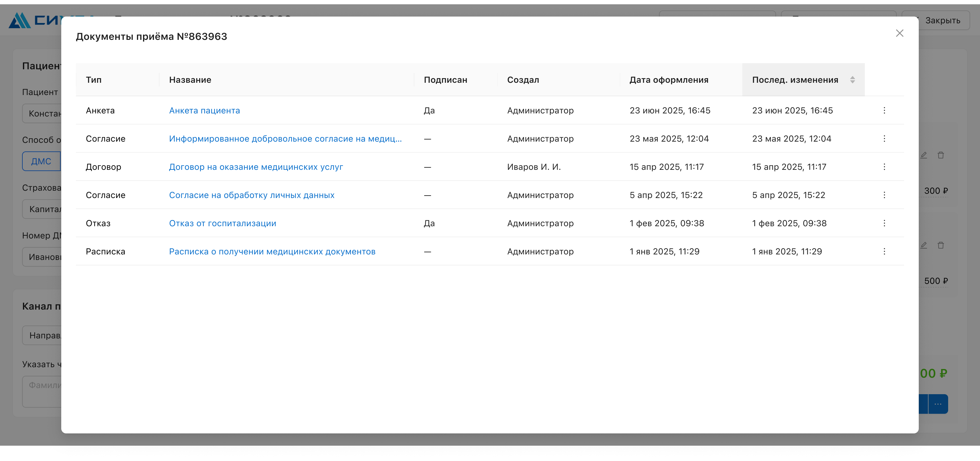The image size is (980, 461).
Task: Click the 15 апр 2025, 11:17 last-modified cell
Action: pos(789,167)
